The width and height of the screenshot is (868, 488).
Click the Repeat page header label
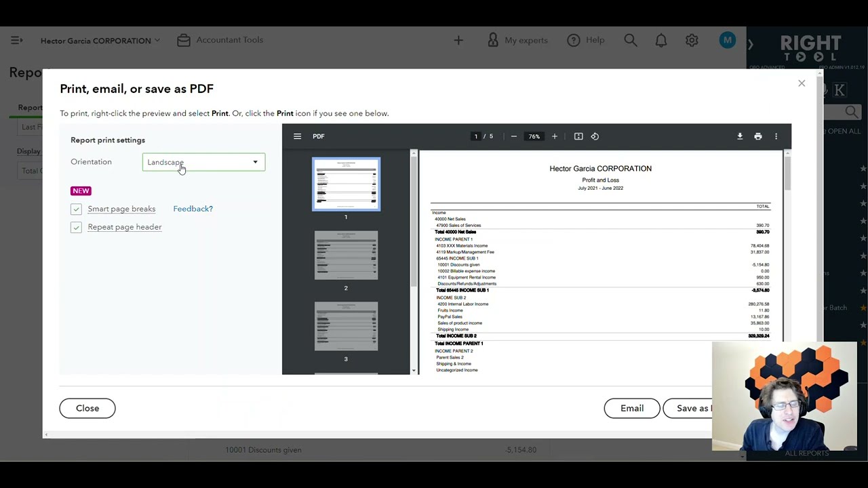(125, 227)
